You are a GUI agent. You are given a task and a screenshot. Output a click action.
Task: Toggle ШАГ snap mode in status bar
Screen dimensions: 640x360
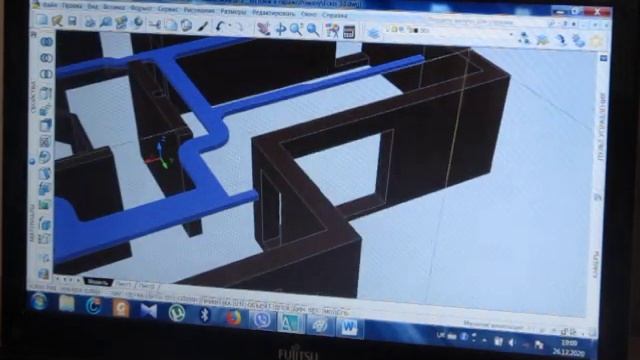116,293
